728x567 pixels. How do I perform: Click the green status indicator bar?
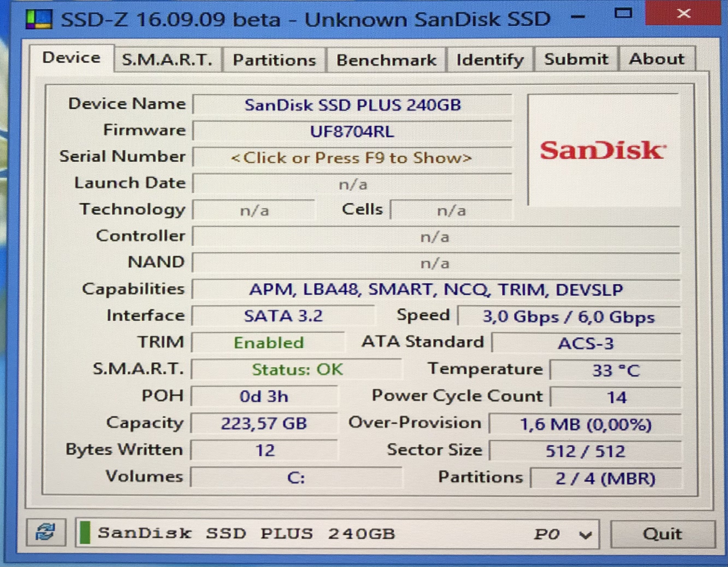click(85, 532)
